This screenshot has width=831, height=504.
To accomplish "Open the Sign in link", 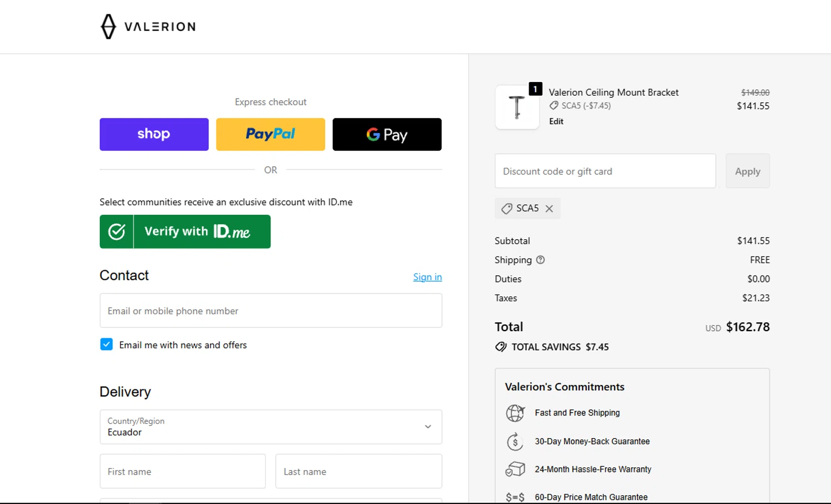I will pos(427,277).
